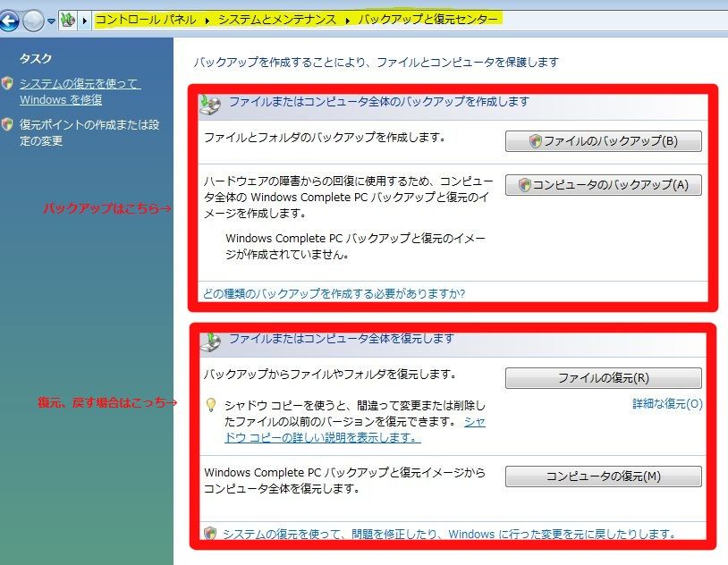Viewport: 728px width, 565px height.
Task: Click shield icon beside 復元ポイントの作成
Action: pos(7,124)
